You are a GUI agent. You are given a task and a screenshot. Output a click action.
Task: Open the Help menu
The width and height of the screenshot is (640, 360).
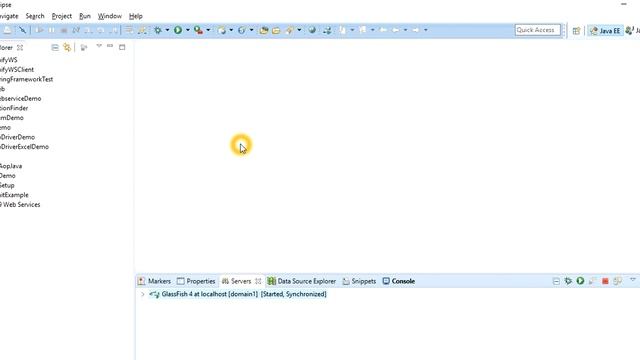click(x=136, y=16)
